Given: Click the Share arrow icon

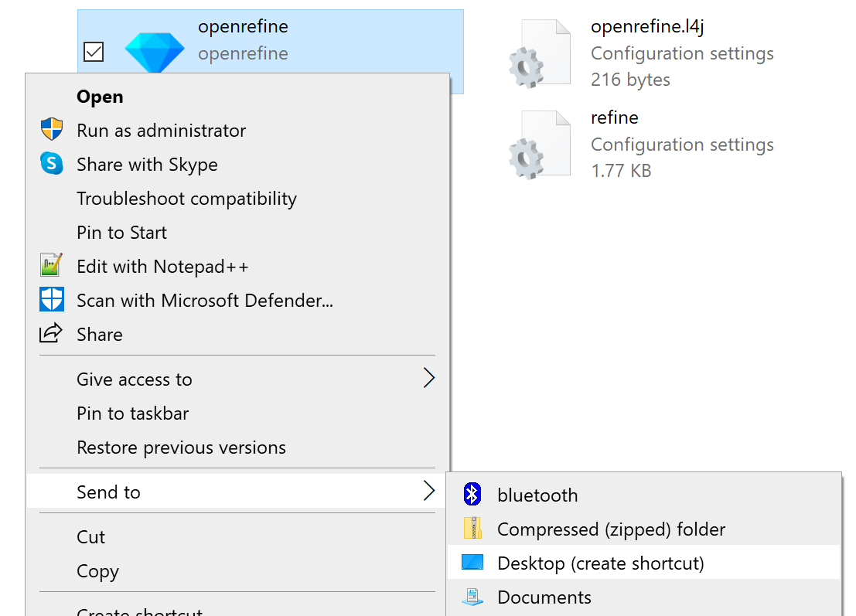Looking at the screenshot, I should pyautogui.click(x=51, y=333).
